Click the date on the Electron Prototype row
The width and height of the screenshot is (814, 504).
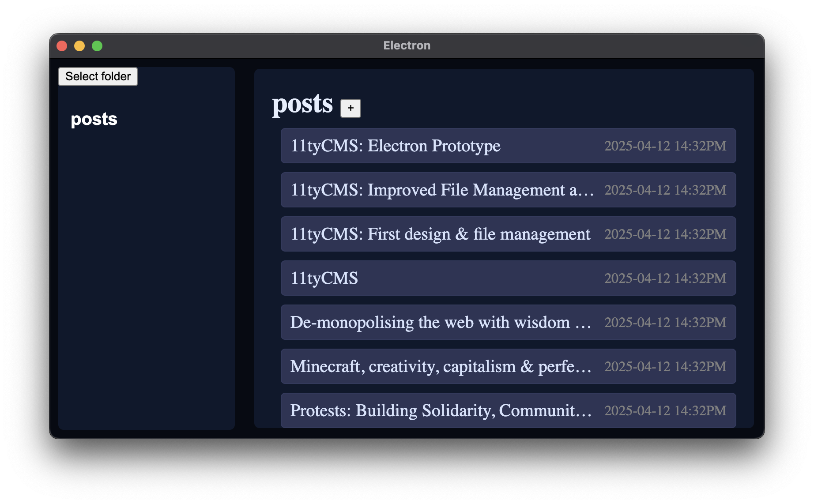[665, 146]
